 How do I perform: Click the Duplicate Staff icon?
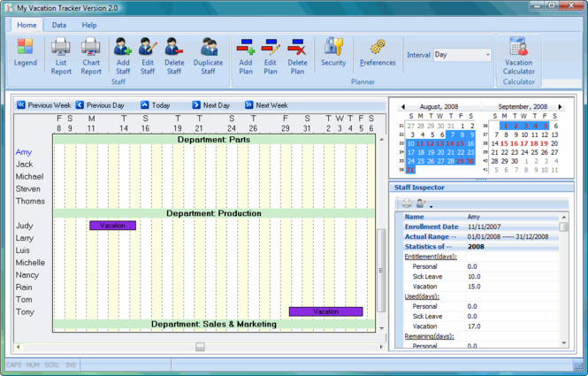tap(208, 57)
